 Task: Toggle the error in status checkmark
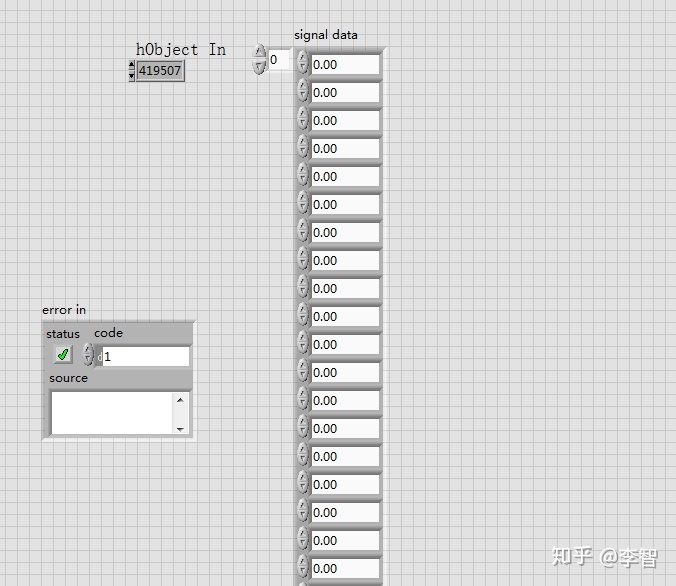(x=63, y=355)
